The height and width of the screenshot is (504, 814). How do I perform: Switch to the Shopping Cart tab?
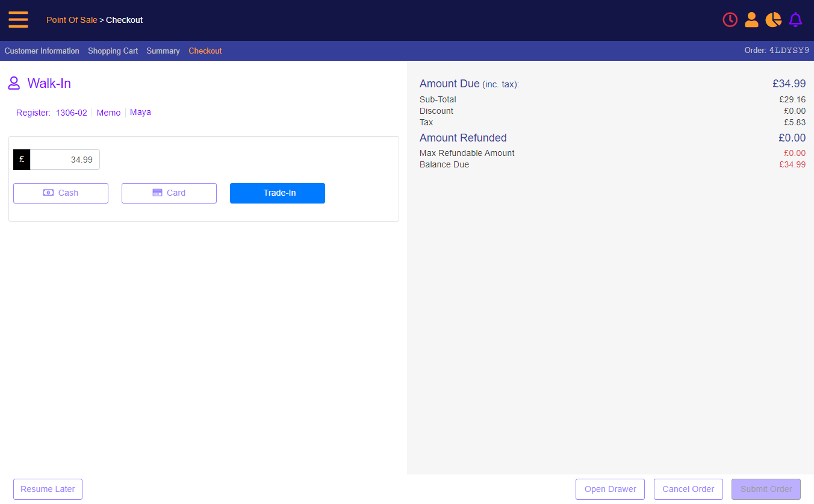coord(113,51)
